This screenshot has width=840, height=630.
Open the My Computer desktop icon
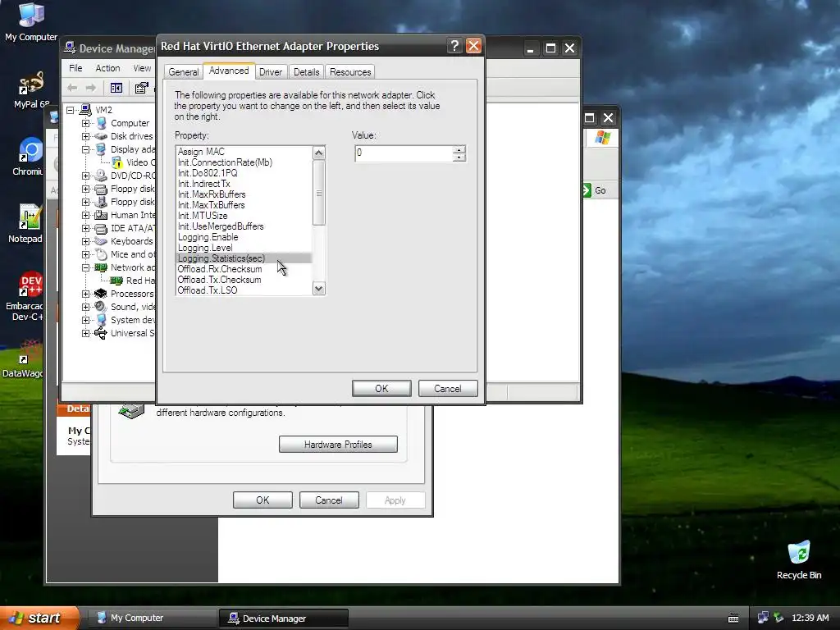click(31, 22)
